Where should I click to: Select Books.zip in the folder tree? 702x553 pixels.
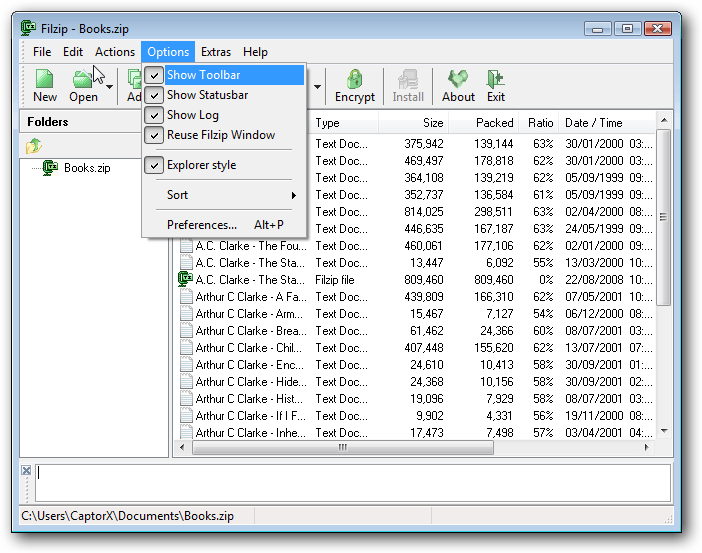pos(87,168)
